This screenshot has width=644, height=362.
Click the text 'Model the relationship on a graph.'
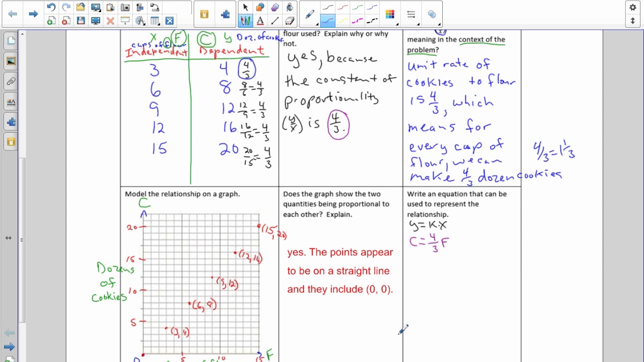click(182, 194)
